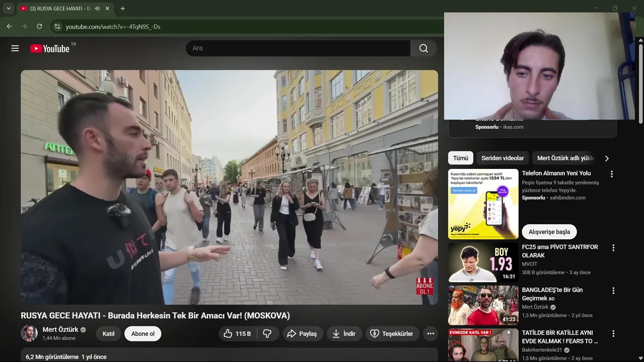This screenshot has height=362, width=644.
Task: Open the YouTube hamburger guide menu
Action: click(15, 48)
